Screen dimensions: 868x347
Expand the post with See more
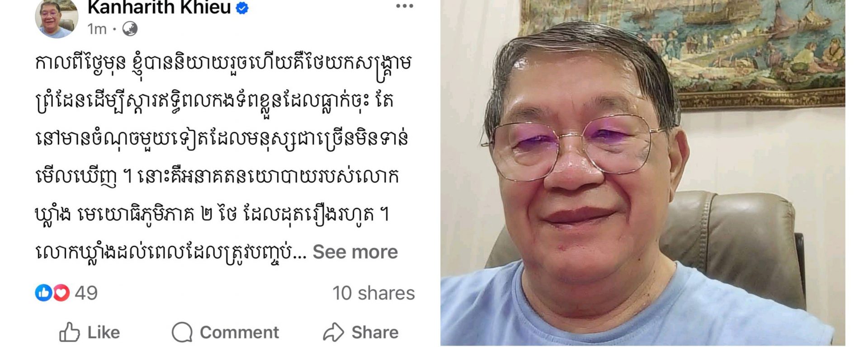[355, 252]
